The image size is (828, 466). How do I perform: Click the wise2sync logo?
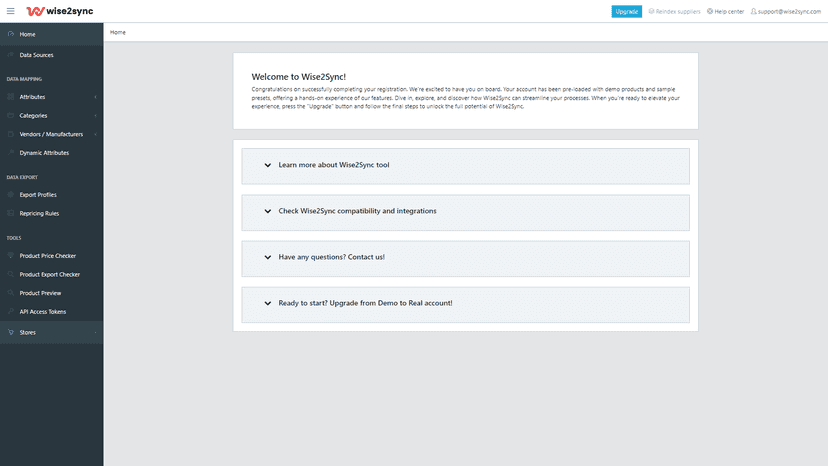(60, 11)
